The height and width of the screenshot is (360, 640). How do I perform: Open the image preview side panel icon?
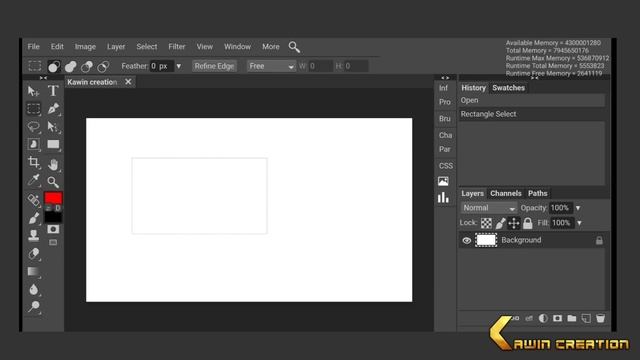click(443, 181)
